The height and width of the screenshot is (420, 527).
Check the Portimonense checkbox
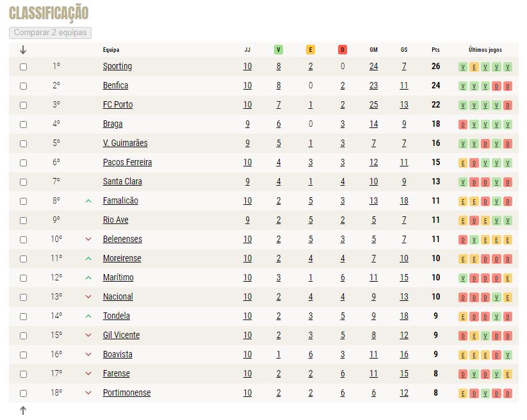coord(23,393)
